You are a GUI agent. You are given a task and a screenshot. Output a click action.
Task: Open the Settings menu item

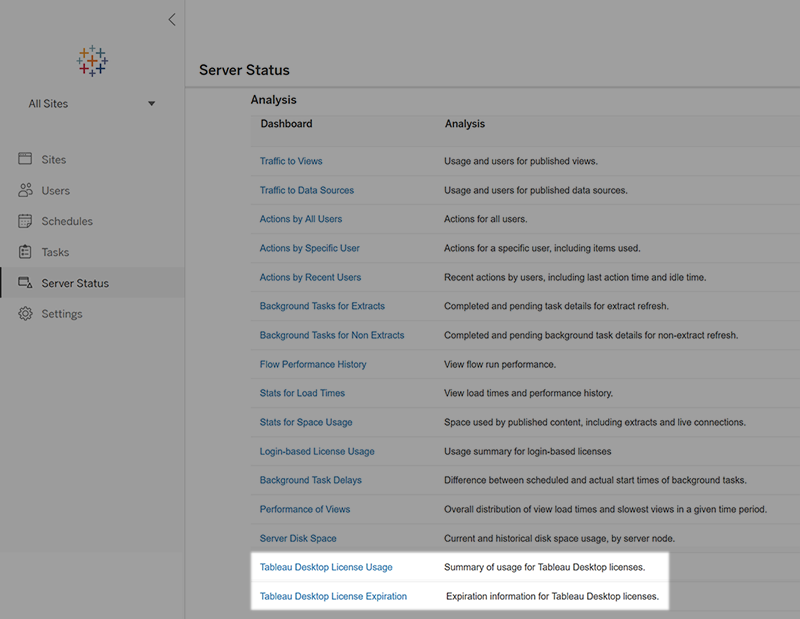tap(62, 314)
